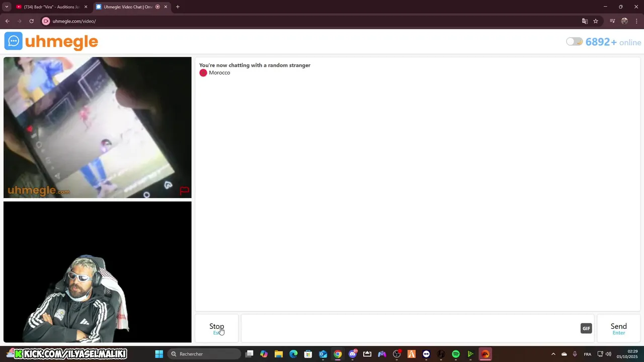Open a new browser tab
This screenshot has width=644, height=362.
coord(178,7)
